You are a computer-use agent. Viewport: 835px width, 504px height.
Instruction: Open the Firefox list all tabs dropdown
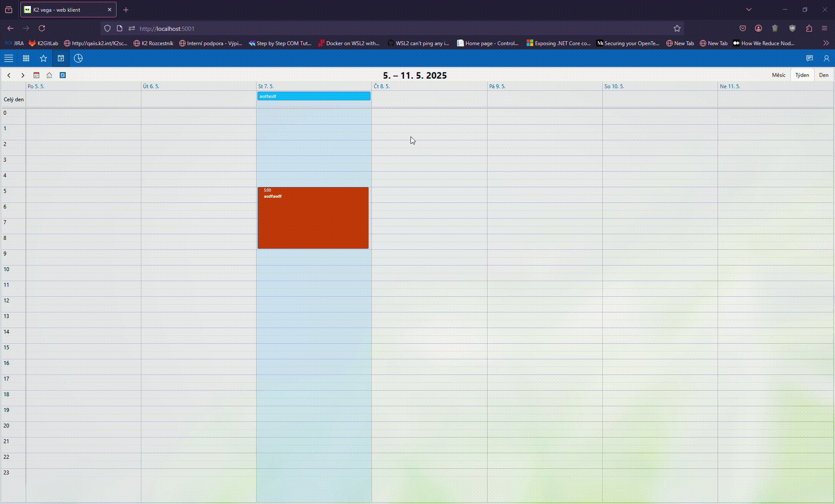click(749, 10)
